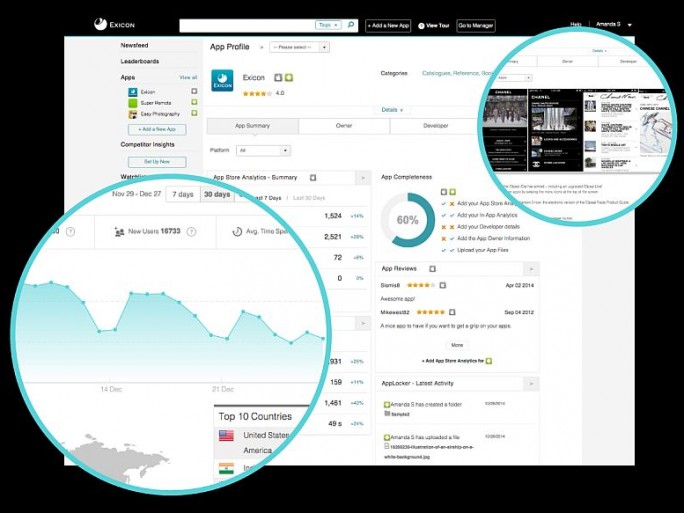The height and width of the screenshot is (513, 684).
Task: Click Apple icon next to sidebar Exicon app
Action: coord(194,91)
